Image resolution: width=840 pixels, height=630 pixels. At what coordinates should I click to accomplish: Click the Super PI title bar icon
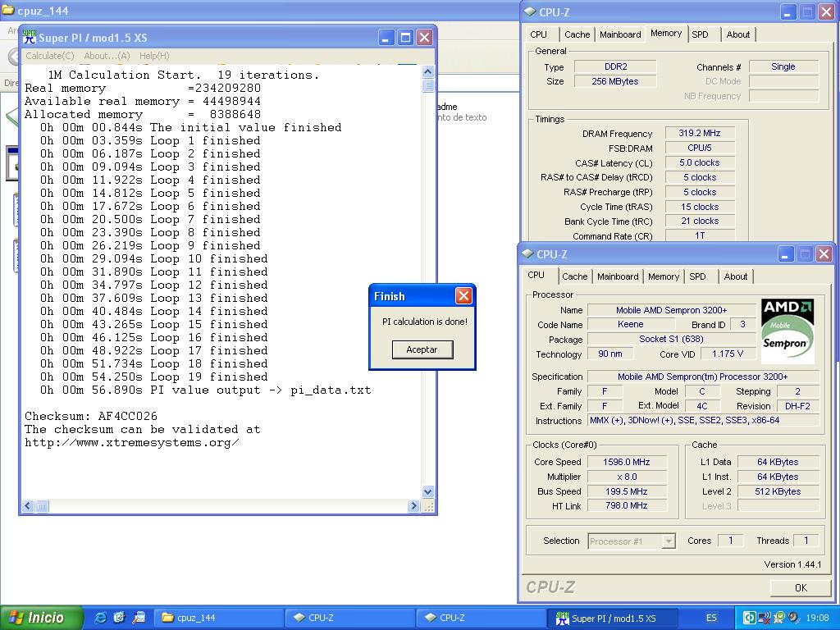[30, 37]
